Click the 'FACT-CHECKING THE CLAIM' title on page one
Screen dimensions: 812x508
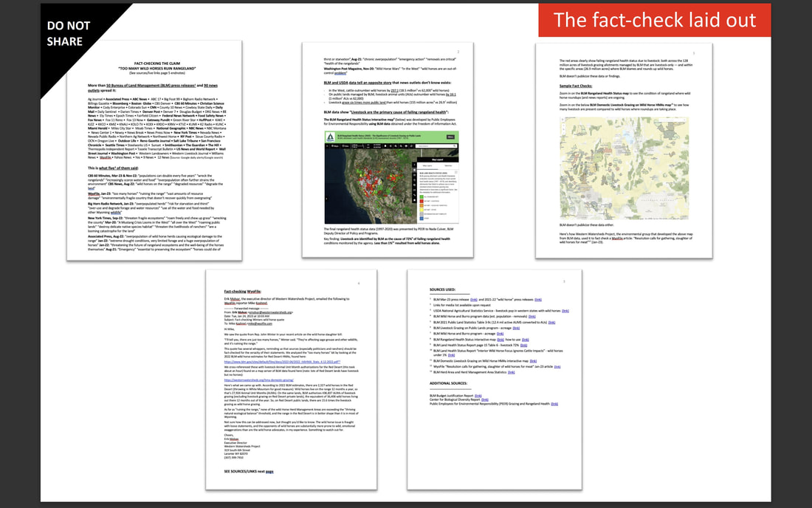(157, 63)
